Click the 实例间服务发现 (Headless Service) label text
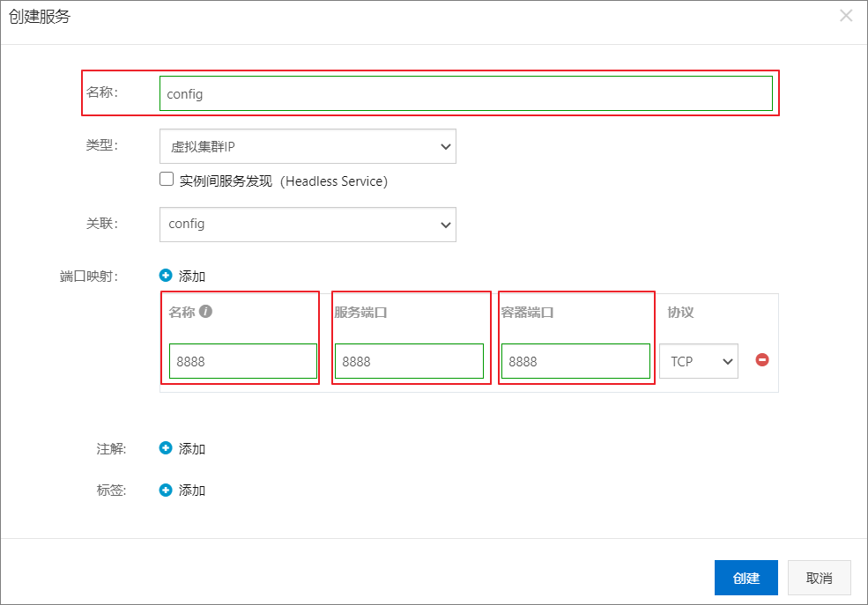The image size is (868, 605). point(284,181)
